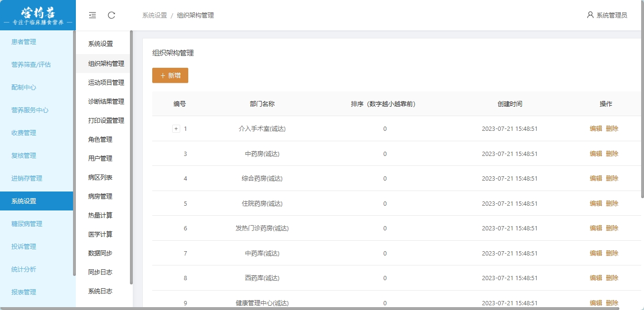Image resolution: width=644 pixels, height=310 pixels.
Task: Click the 新增 add button
Action: 170,75
